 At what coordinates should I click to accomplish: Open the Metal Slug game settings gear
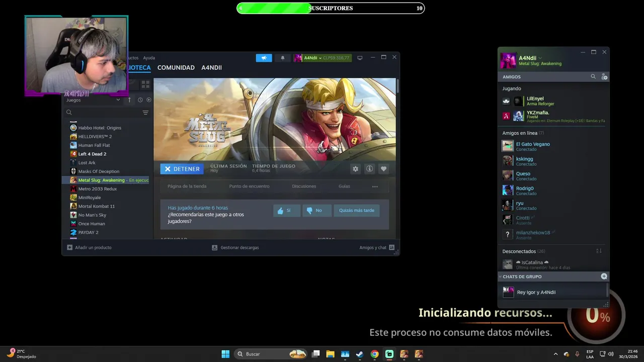[x=356, y=169]
